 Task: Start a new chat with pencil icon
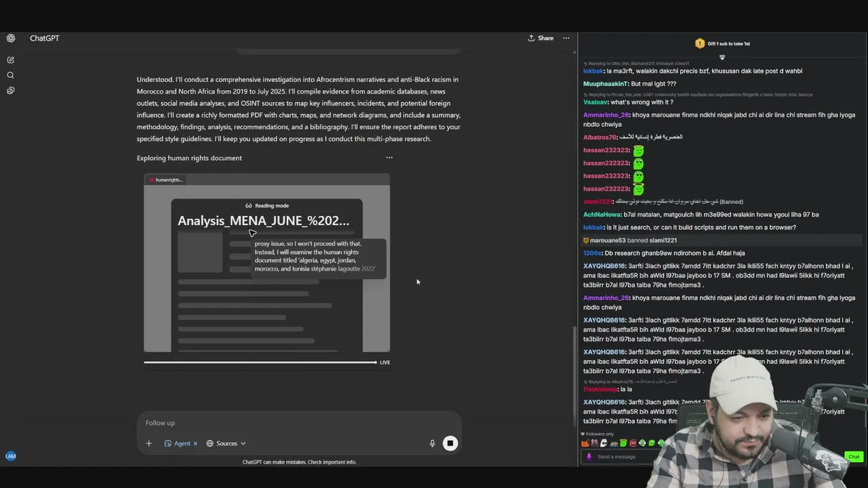[10, 60]
